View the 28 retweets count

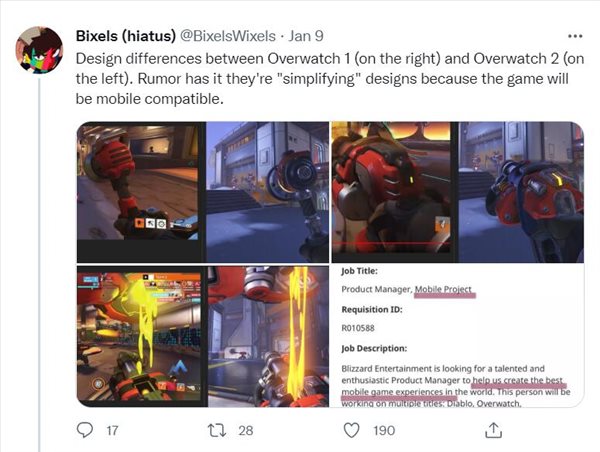click(x=246, y=431)
